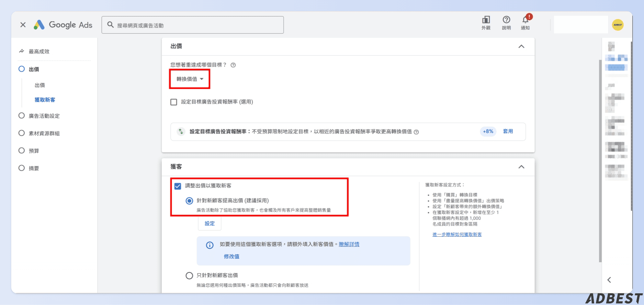Image resolution: width=644 pixels, height=305 pixels.
Task: Go to 廣告活動設定 step
Action: pyautogui.click(x=44, y=116)
